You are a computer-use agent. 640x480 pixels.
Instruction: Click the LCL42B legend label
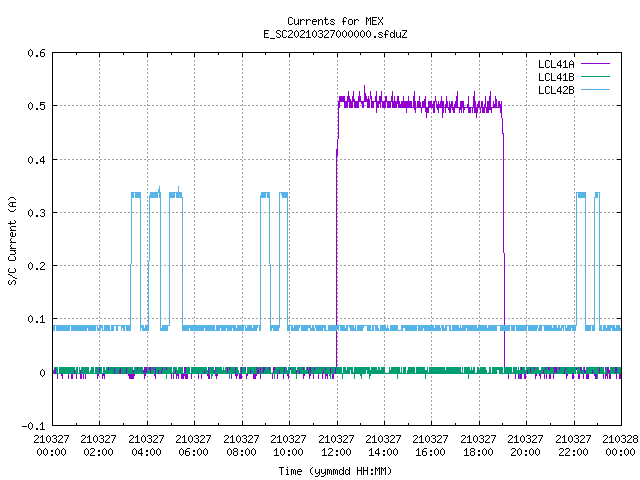pos(556,90)
